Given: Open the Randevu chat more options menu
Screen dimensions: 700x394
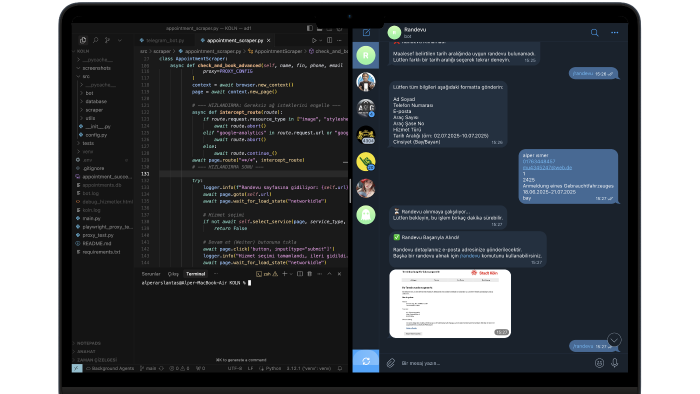Looking at the screenshot, I should tap(615, 33).
